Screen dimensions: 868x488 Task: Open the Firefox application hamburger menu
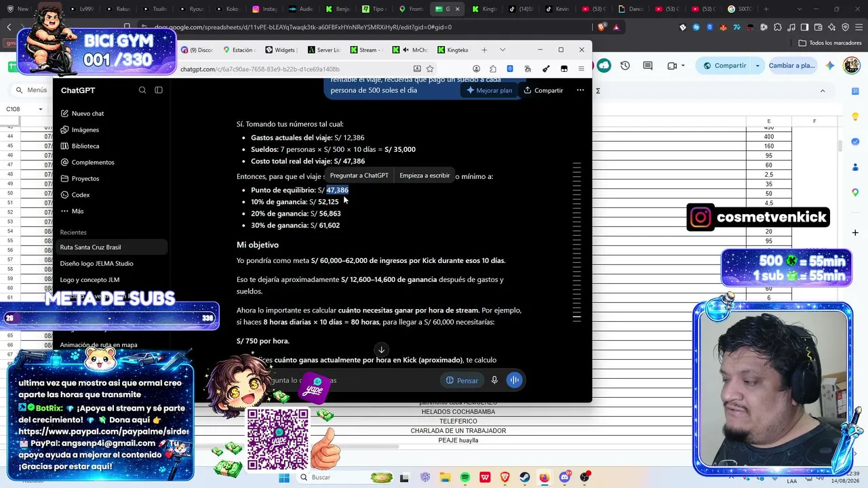pos(581,68)
